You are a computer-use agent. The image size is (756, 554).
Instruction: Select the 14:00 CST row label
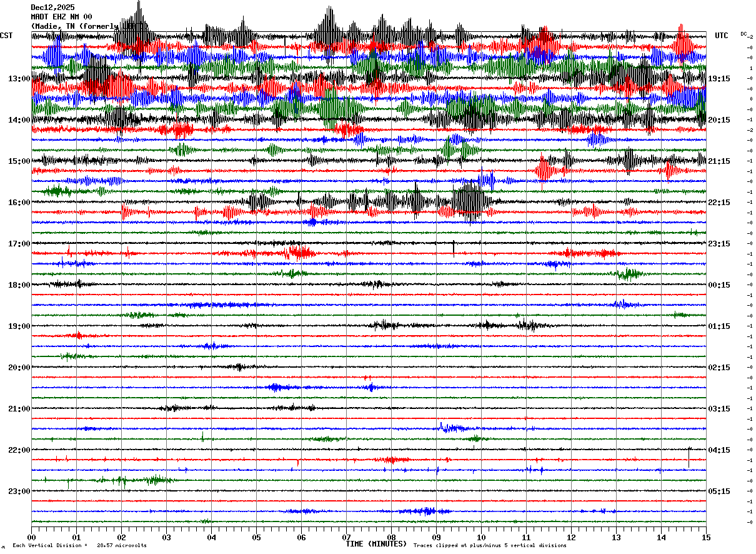pos(19,120)
